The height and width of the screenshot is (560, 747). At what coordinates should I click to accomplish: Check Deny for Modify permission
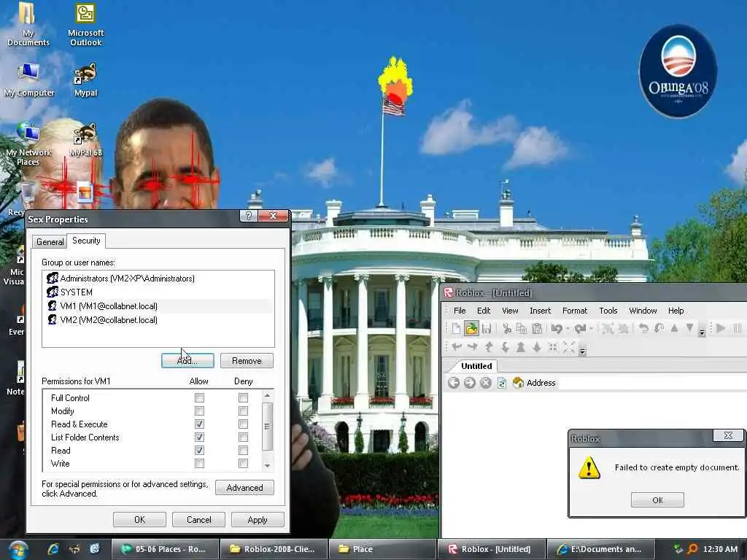tap(243, 411)
